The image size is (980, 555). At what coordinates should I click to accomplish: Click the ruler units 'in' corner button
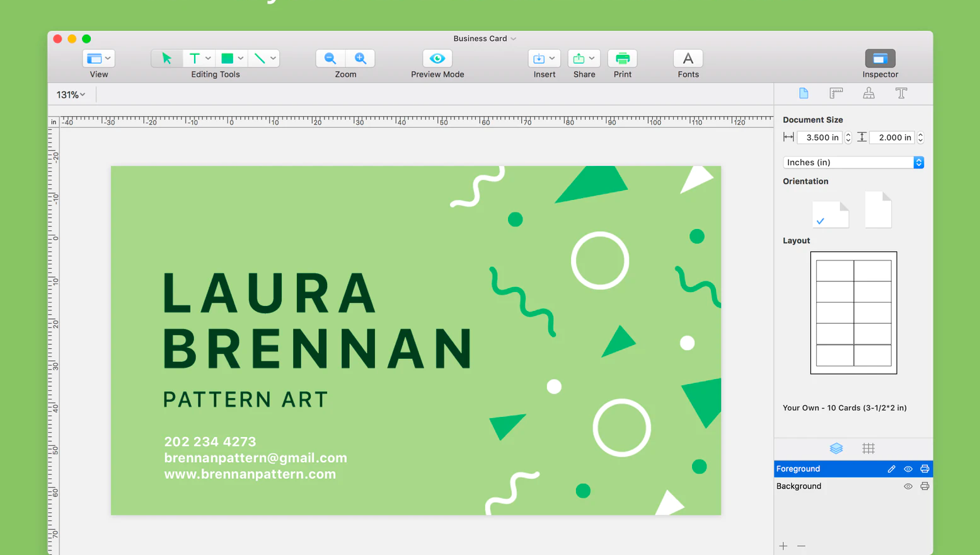coord(54,122)
